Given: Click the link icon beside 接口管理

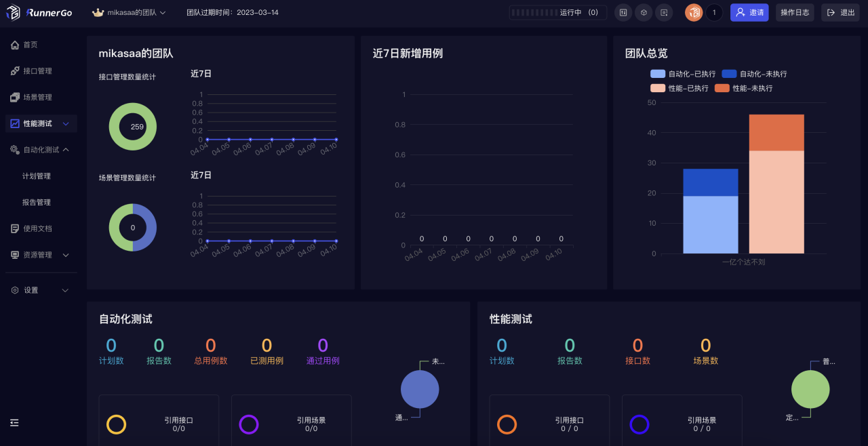Looking at the screenshot, I should (15, 71).
